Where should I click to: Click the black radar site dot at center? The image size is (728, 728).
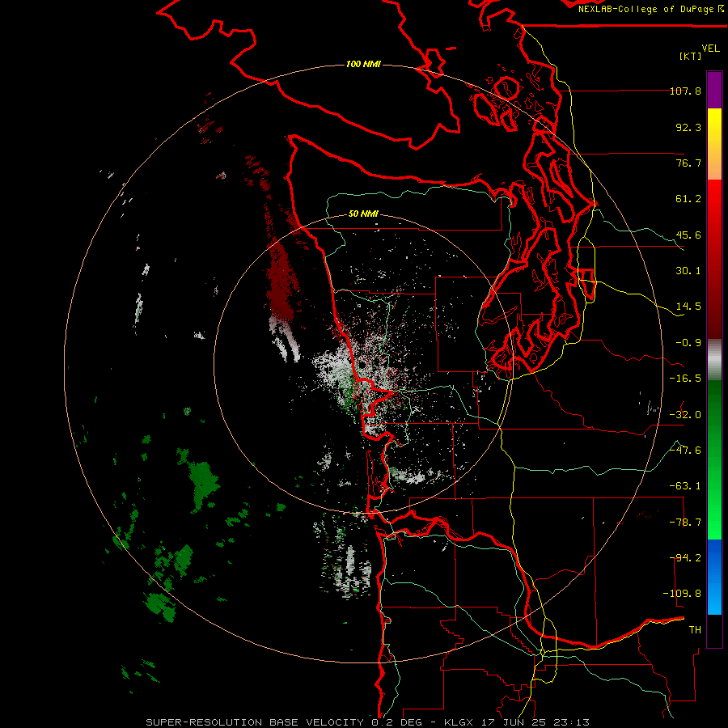point(362,365)
